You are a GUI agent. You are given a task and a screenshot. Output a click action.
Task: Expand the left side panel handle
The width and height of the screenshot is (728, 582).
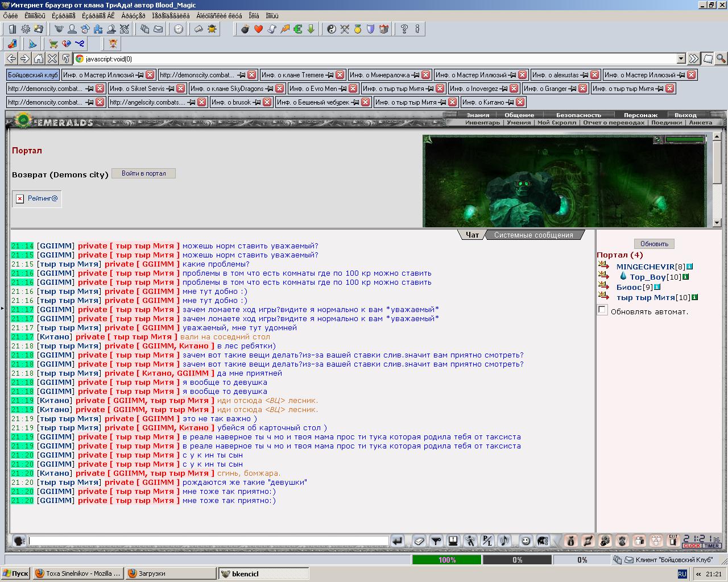(x=2, y=308)
